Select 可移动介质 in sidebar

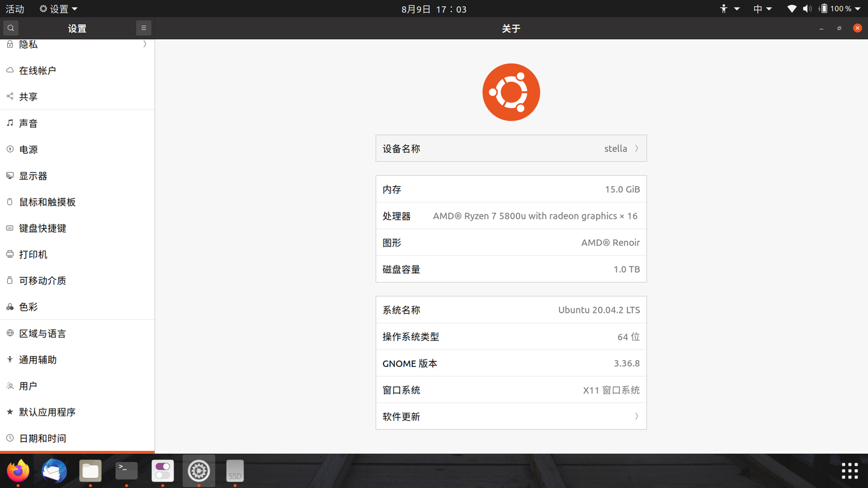coord(77,281)
